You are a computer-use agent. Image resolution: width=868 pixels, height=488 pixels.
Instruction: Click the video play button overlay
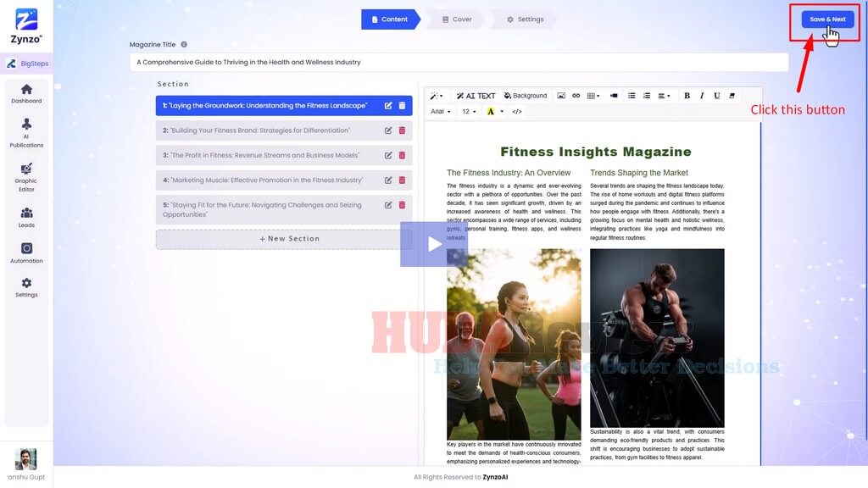[x=434, y=244]
